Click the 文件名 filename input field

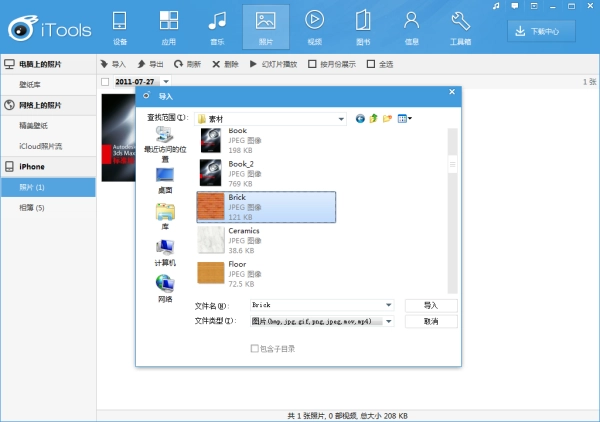pos(317,305)
